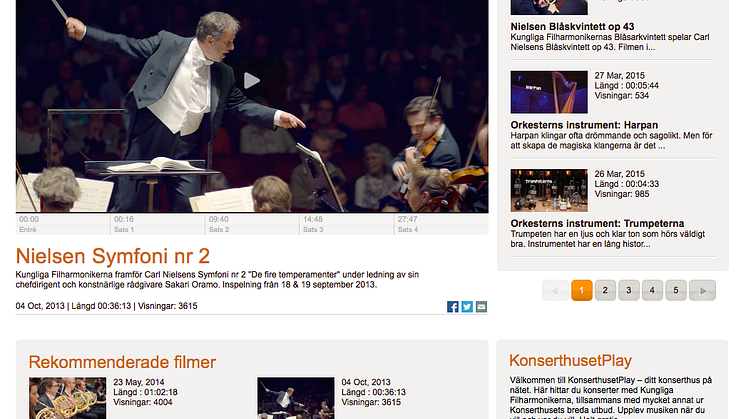Jump to Entré chapter at 00:00
This screenshot has width=746, height=419.
(63, 224)
